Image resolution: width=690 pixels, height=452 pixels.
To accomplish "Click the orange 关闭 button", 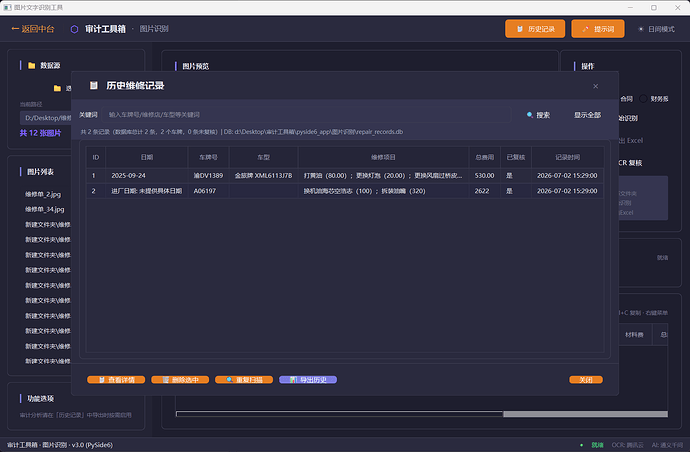I will [x=586, y=380].
